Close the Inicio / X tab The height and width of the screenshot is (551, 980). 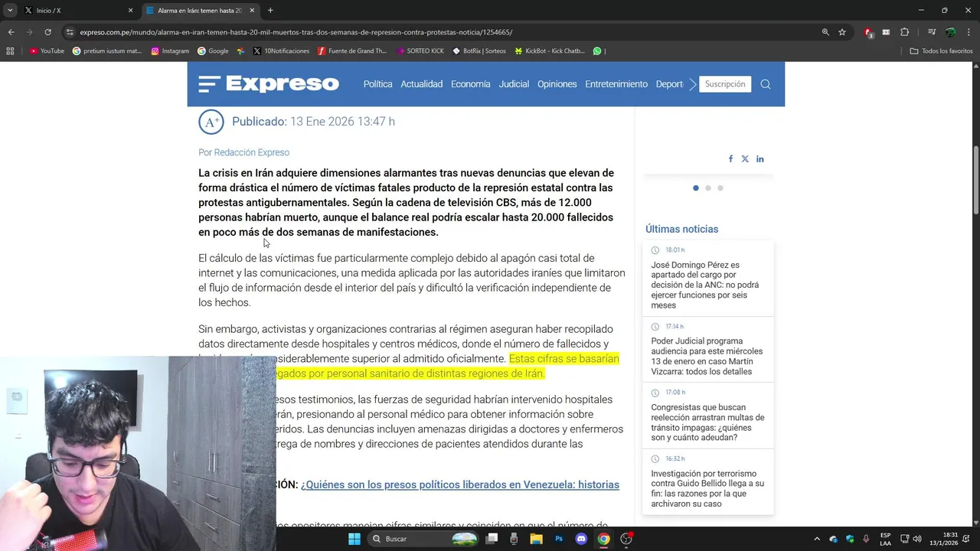click(130, 11)
